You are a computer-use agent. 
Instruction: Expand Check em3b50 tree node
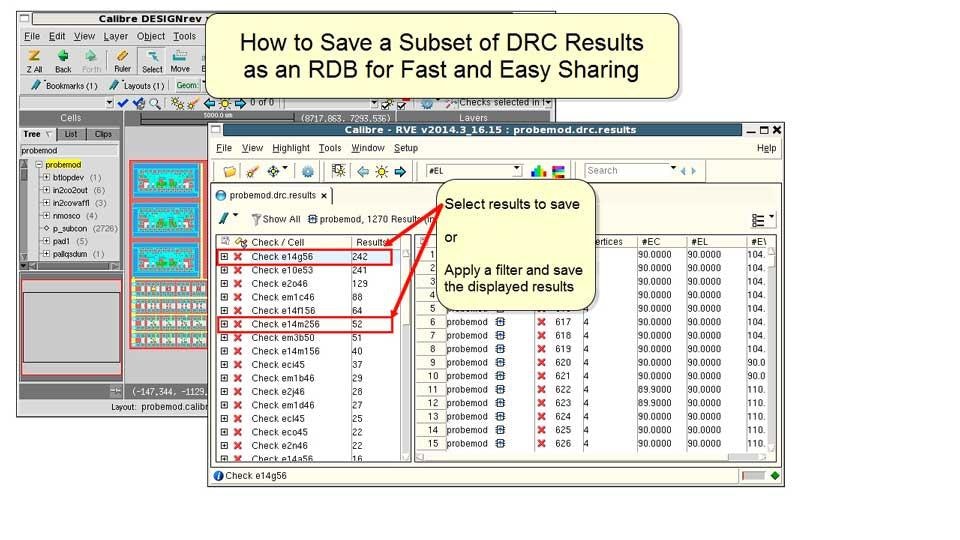pyautogui.click(x=224, y=337)
